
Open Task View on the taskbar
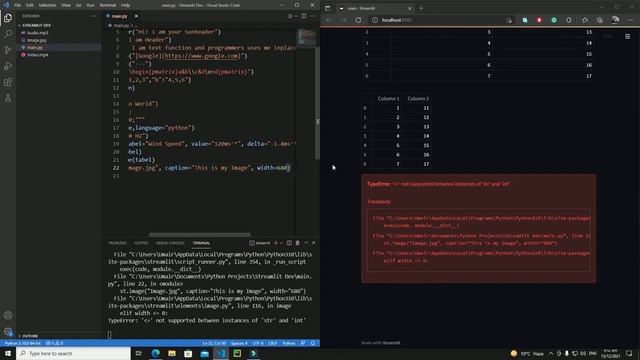139,353
